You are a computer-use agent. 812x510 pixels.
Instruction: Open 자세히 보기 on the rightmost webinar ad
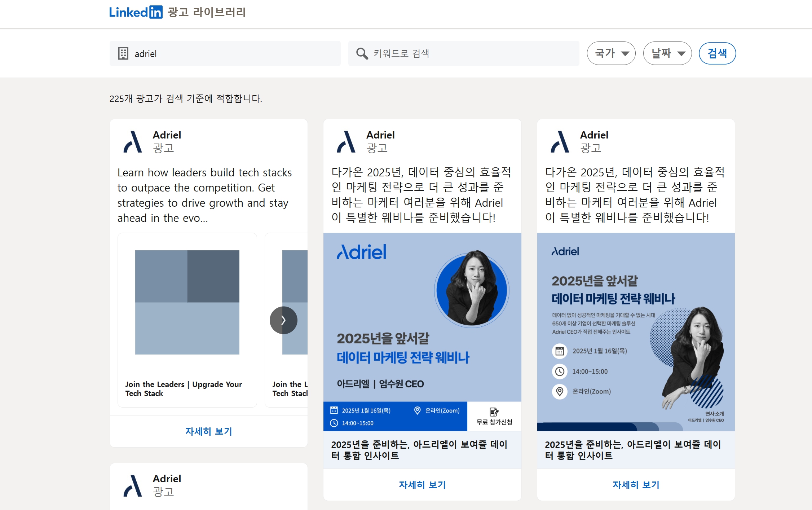636,485
